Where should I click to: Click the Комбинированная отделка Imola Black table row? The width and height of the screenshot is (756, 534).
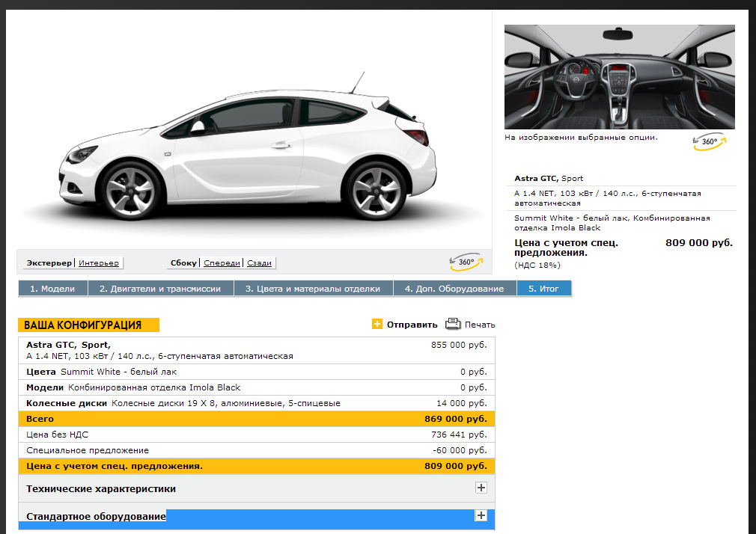tap(257, 387)
